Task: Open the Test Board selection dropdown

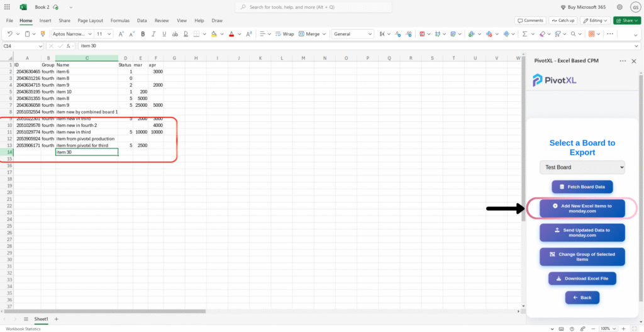Action: [582, 167]
